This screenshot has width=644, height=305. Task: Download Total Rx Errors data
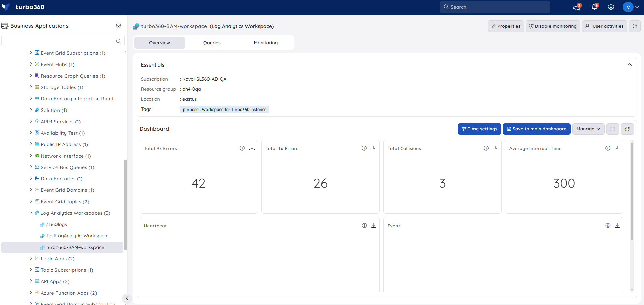tap(252, 148)
